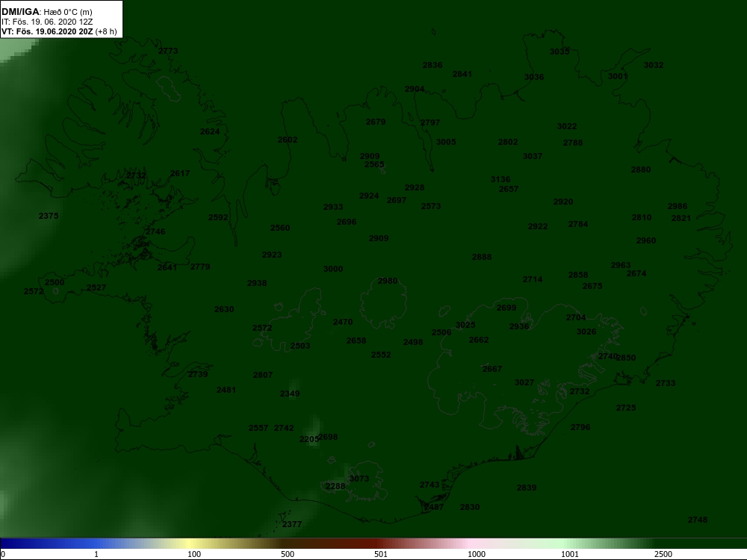Click the map value 3073 on the southern glacier
Image resolution: width=747 pixels, height=560 pixels.
click(x=359, y=479)
